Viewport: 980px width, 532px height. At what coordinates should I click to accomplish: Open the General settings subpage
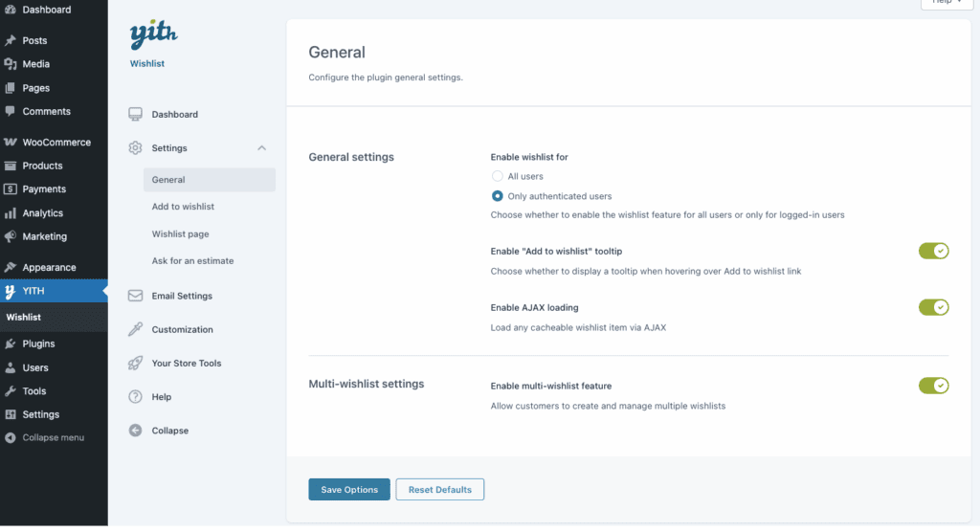210,180
